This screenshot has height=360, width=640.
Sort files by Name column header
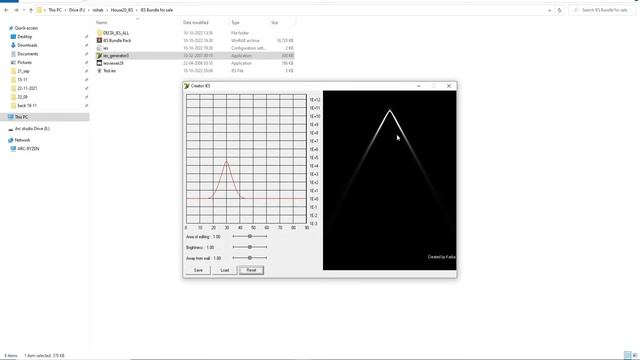coord(102,22)
